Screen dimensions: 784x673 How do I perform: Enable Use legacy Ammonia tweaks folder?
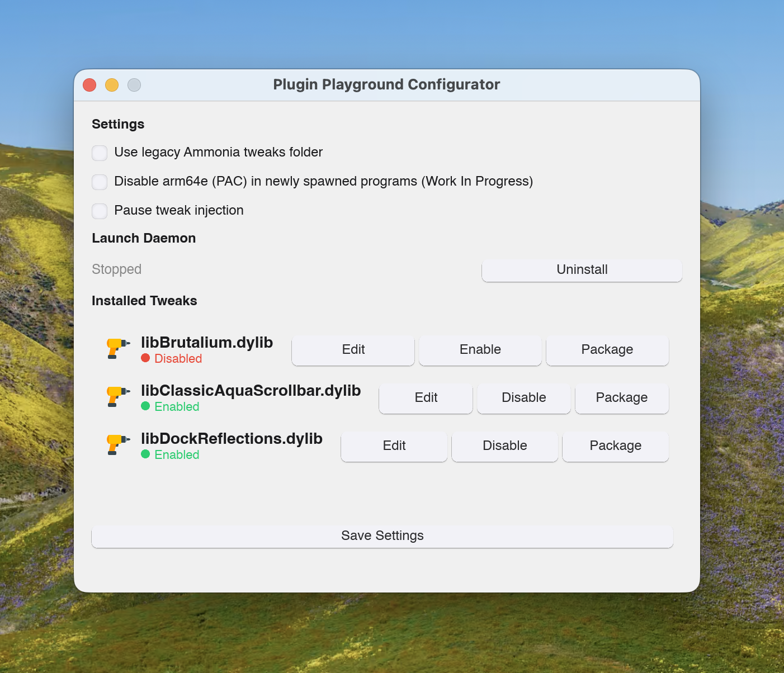(x=100, y=153)
